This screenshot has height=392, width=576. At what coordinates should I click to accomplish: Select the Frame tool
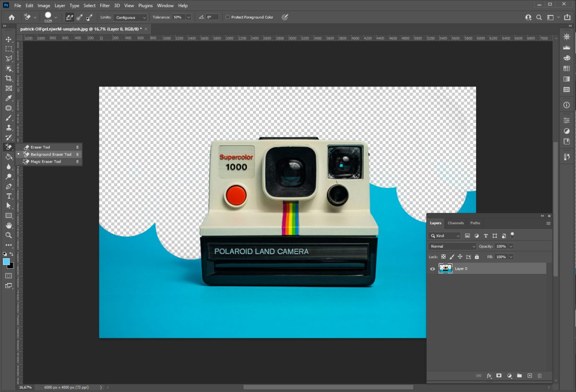coord(9,88)
